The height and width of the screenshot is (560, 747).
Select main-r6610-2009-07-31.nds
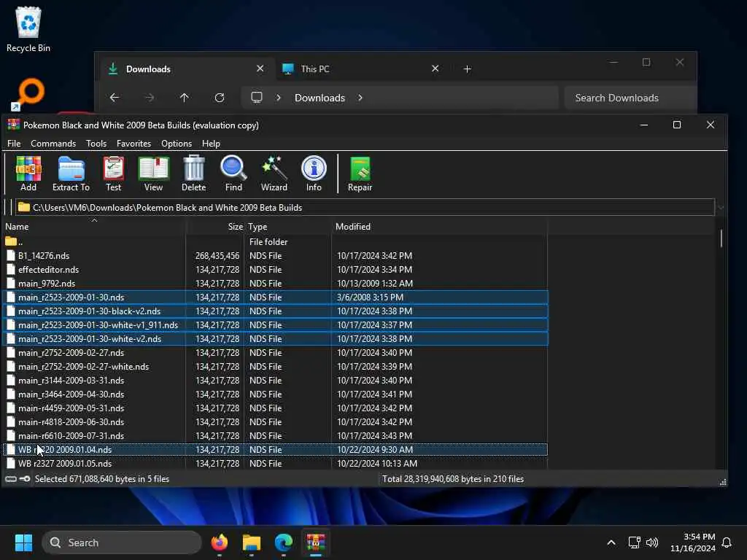point(275,436)
